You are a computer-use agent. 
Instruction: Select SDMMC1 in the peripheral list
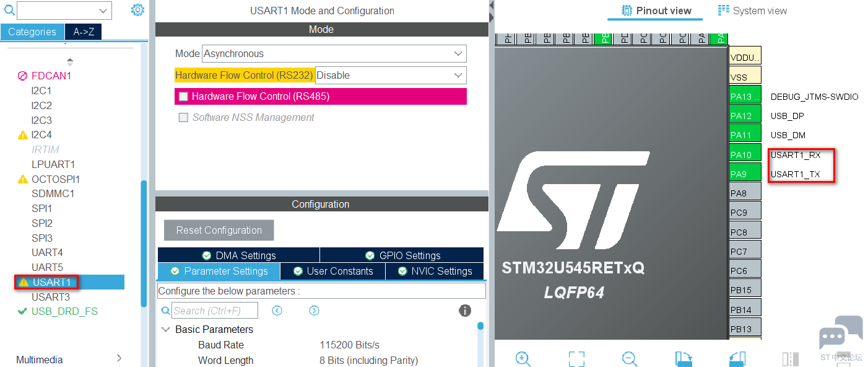[53, 193]
